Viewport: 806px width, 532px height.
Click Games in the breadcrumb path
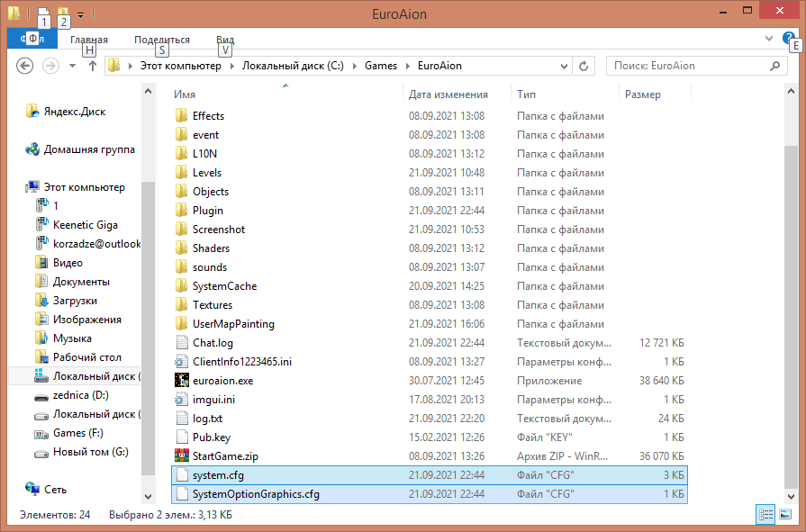pos(380,66)
